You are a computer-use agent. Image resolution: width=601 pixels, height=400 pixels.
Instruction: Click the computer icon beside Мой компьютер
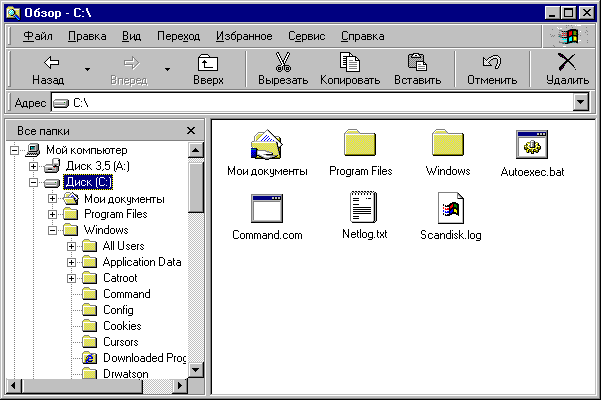click(x=33, y=150)
